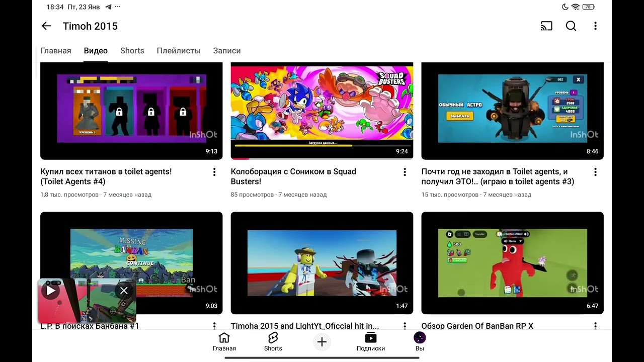The width and height of the screenshot is (644, 362).
Task: Open Подписки in bottom navigation
Action: coord(371,342)
